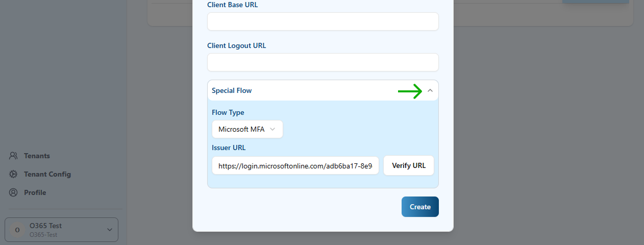Image resolution: width=644 pixels, height=245 pixels.
Task: Click the O365 Test avatar letter icon
Action: pos(17,230)
